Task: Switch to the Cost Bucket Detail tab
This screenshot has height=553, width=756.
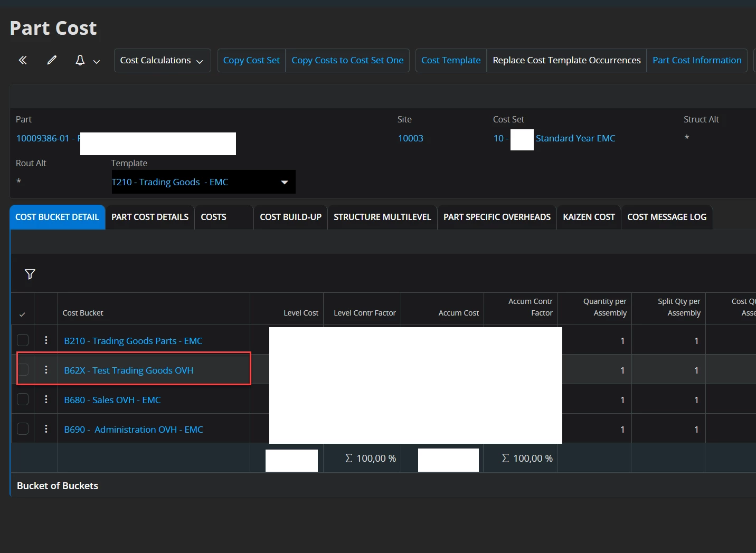Action: (x=57, y=217)
